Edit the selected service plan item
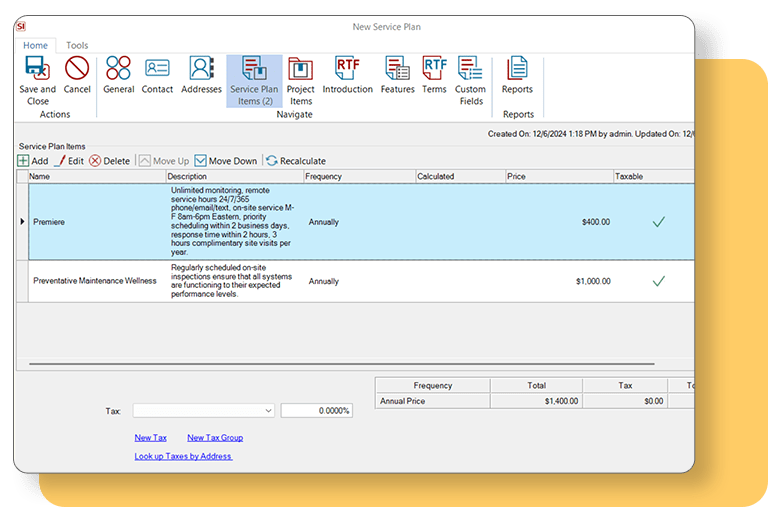 70,161
